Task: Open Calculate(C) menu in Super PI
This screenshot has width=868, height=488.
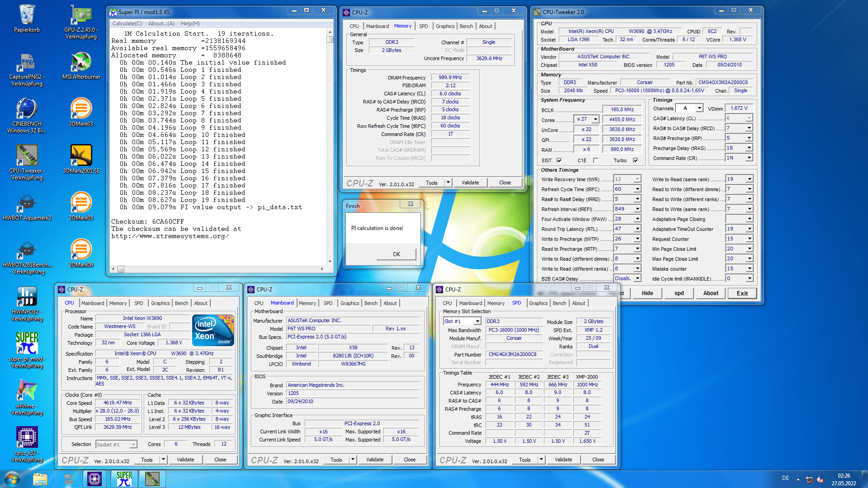Action: [x=127, y=23]
